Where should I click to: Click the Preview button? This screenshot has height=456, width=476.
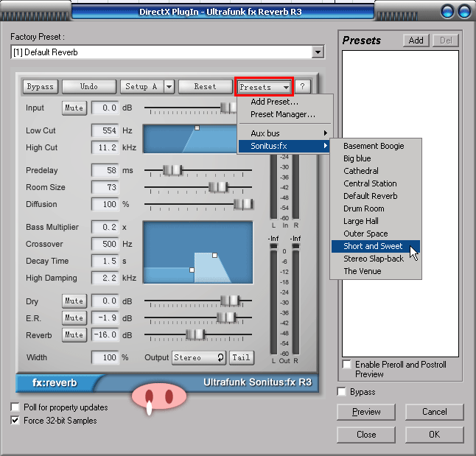(x=366, y=412)
